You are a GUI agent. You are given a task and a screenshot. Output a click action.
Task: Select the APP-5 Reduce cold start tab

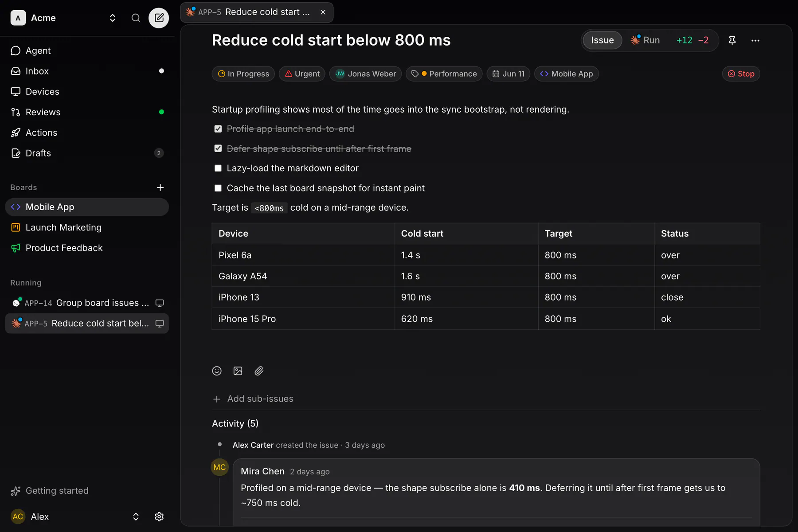click(x=256, y=12)
